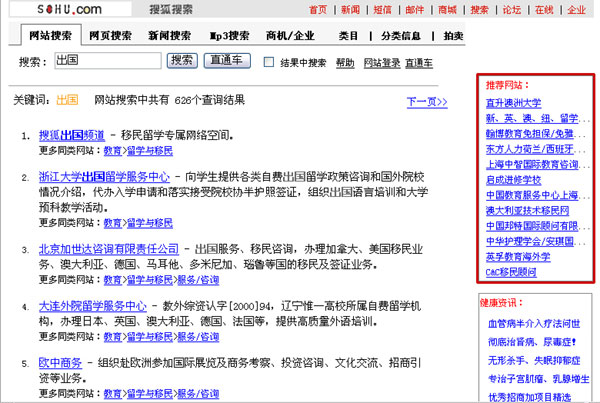
Task: Click the SOHU.com logo
Action: pyautogui.click(x=70, y=9)
